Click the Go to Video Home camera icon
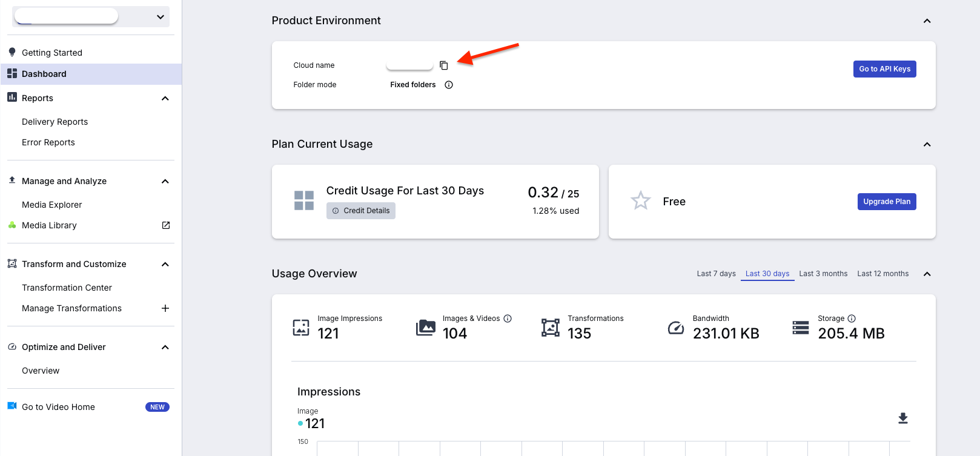The image size is (980, 456). pyautogui.click(x=12, y=406)
